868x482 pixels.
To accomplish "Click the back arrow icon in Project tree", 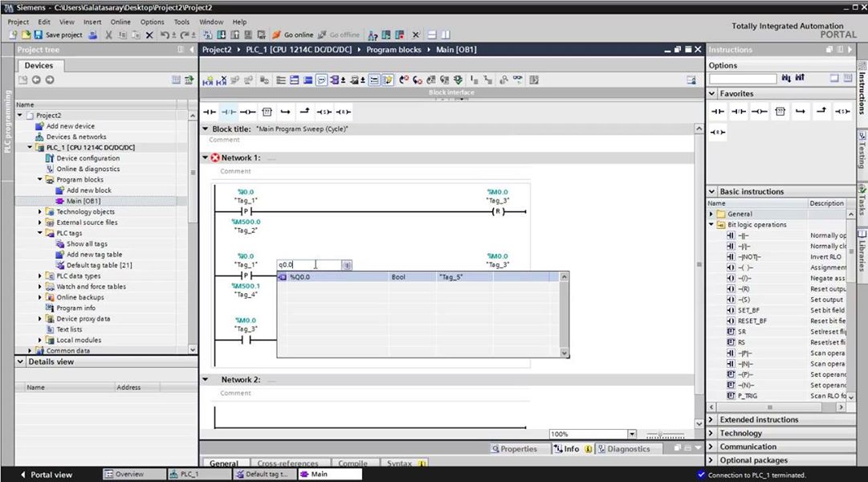I will tap(37, 80).
